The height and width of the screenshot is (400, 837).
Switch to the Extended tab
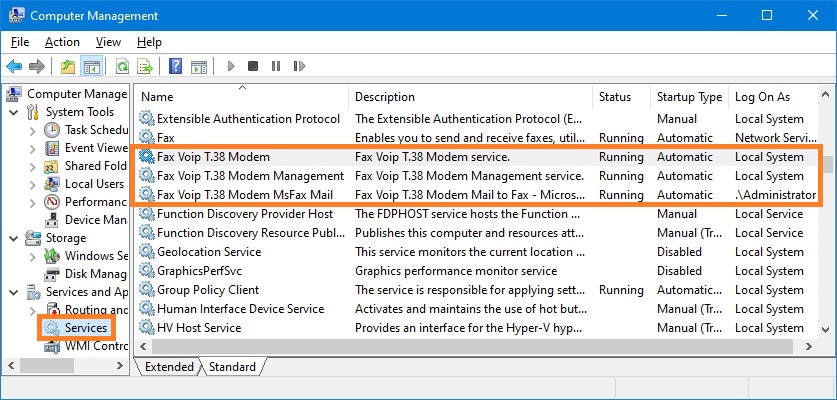[169, 367]
